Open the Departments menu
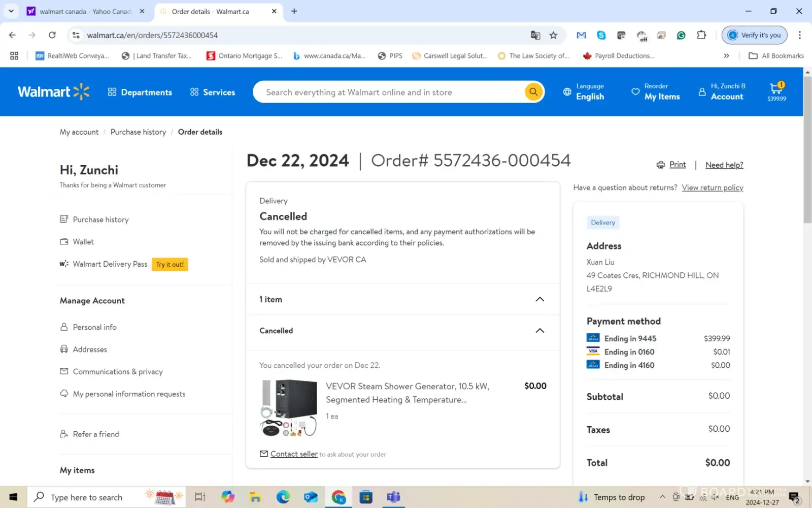812x508 pixels. coord(140,92)
